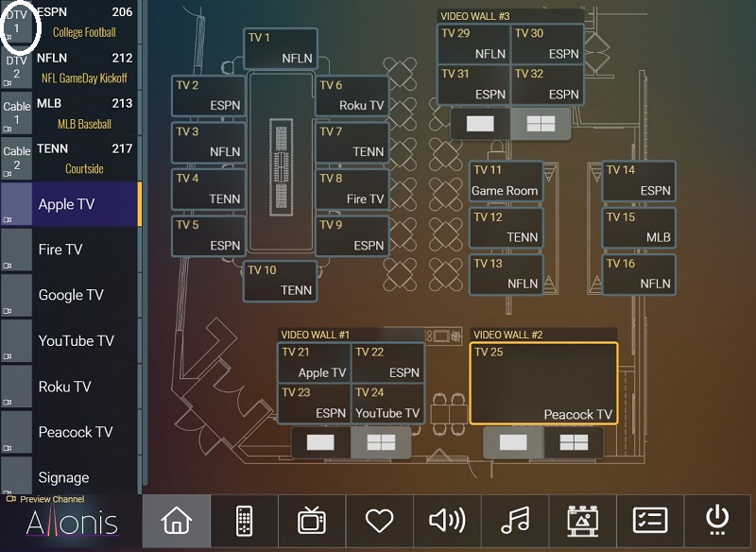Select TV 1 showing NFLN
Screen dimensions: 756x552
(281, 48)
